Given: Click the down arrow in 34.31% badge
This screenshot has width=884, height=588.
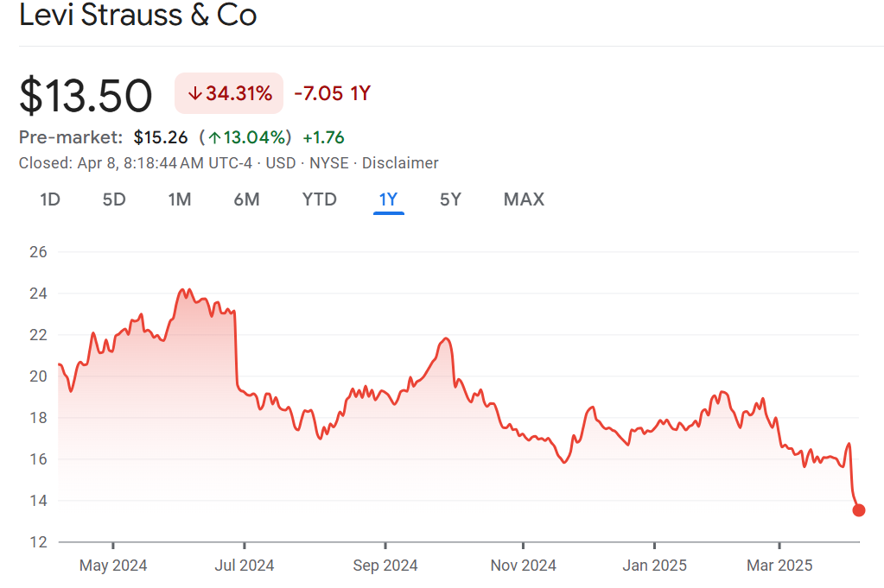Looking at the screenshot, I should tap(194, 93).
